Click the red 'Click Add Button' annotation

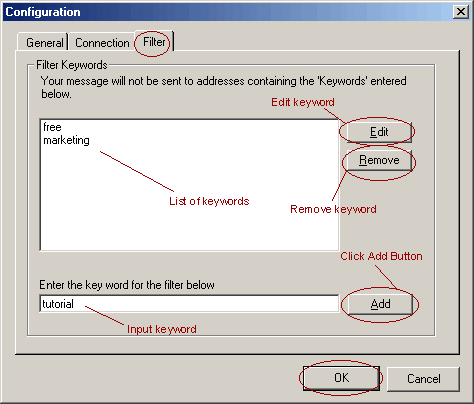[381, 256]
